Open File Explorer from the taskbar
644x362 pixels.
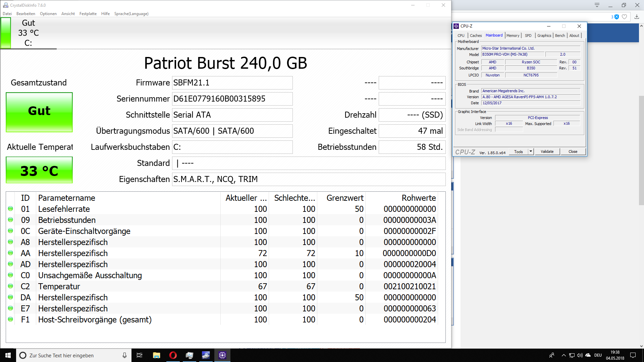click(x=156, y=355)
